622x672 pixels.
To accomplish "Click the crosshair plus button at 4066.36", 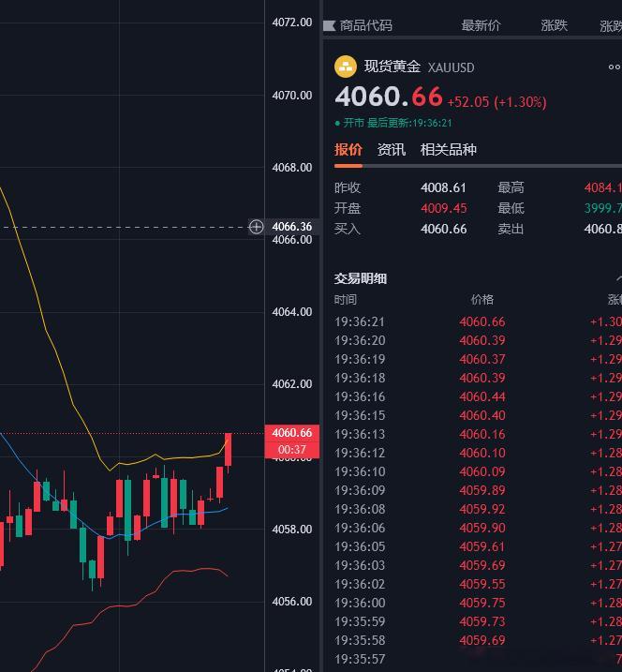I will click(256, 227).
